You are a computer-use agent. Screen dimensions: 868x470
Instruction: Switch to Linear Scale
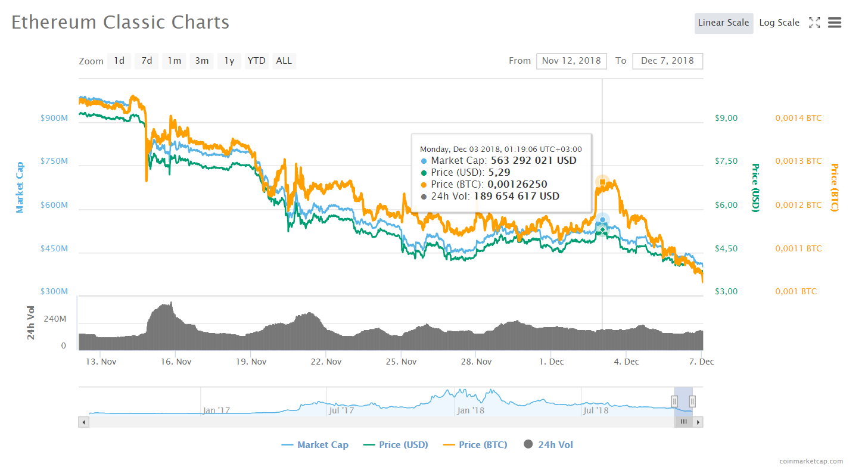723,23
